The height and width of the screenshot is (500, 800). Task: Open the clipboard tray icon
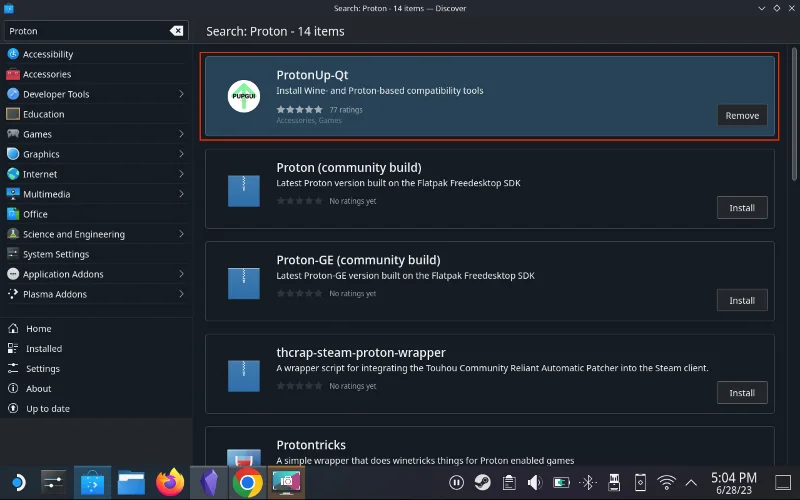(x=509, y=482)
